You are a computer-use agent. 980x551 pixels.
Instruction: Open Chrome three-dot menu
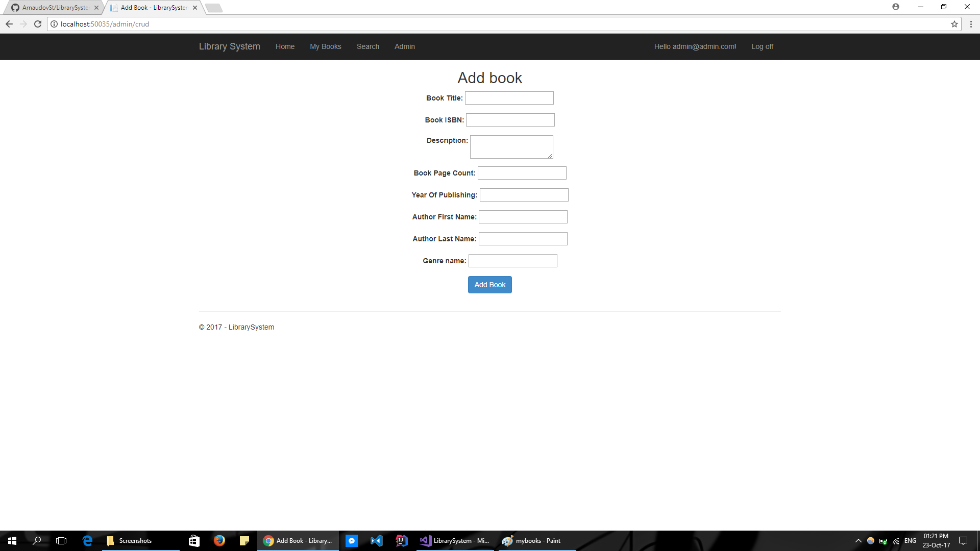click(x=971, y=24)
